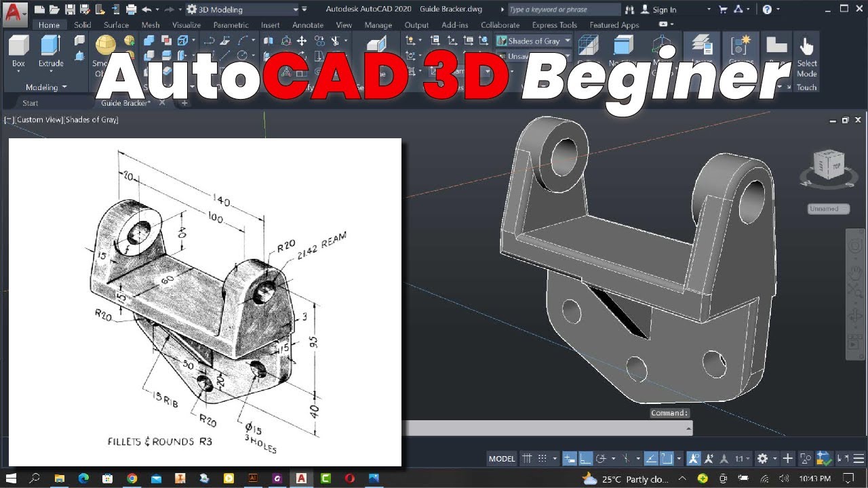Toggle Snap mode dotted grid
This screenshot has height=488, width=868.
point(542,459)
